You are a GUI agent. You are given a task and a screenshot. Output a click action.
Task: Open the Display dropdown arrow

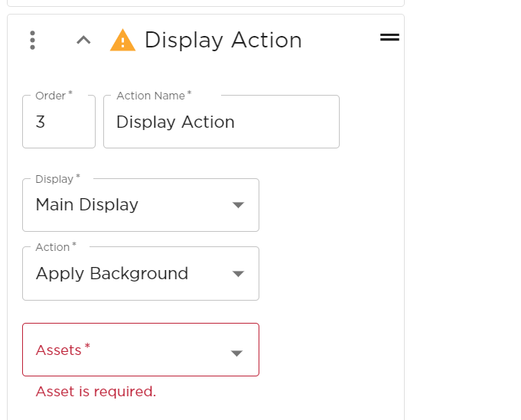(238, 205)
